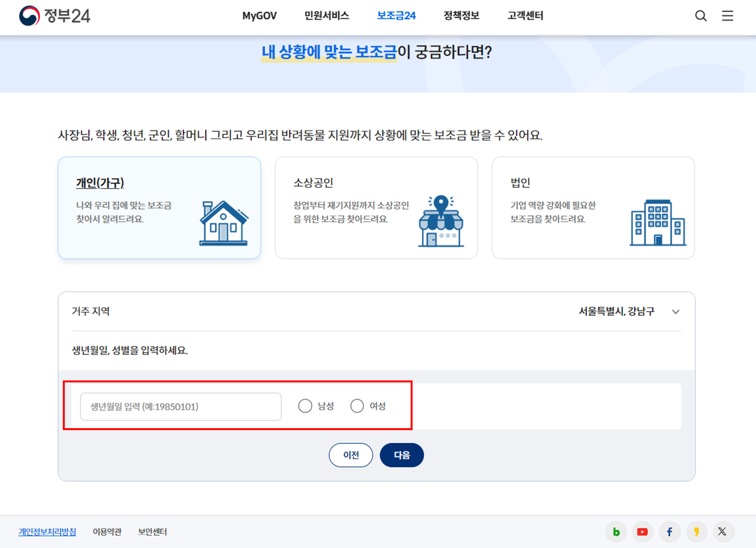Open the 민원서비스 menu item
The image size is (756, 548).
coord(326,16)
